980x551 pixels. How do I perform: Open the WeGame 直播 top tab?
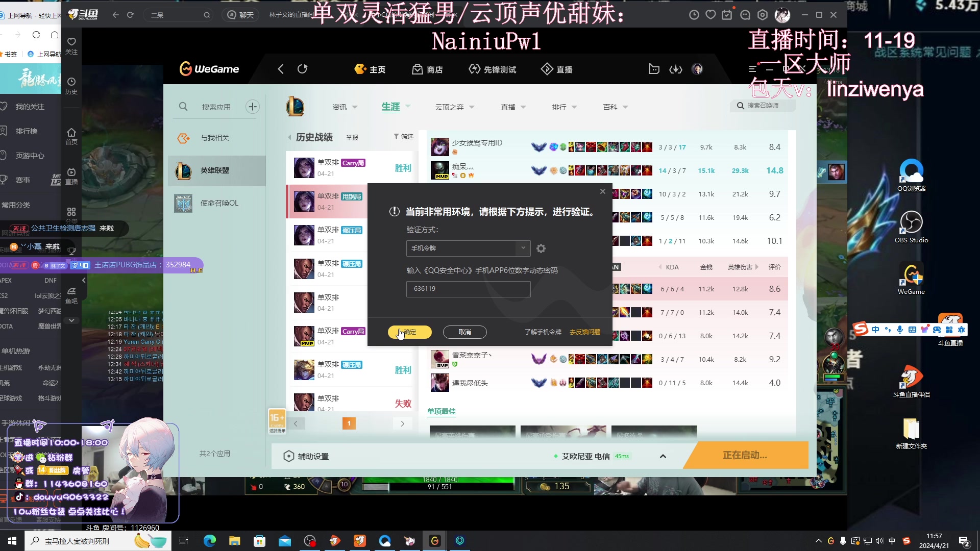[x=557, y=69]
